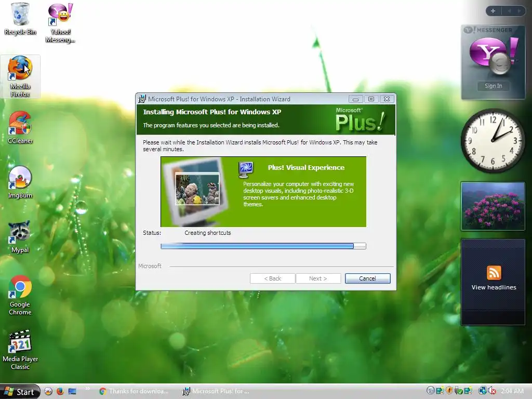532x399 pixels.
Task: Select the CCleaner desktop shortcut
Action: (20, 128)
